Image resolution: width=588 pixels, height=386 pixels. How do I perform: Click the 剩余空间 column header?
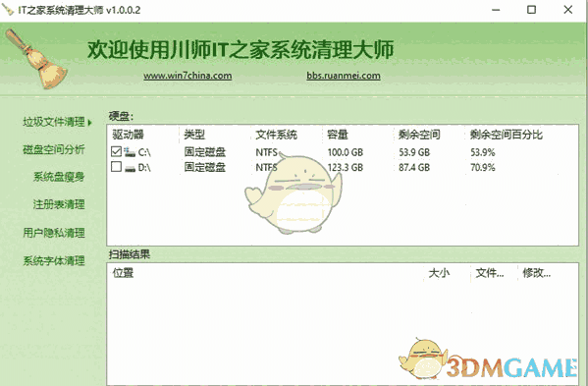419,135
